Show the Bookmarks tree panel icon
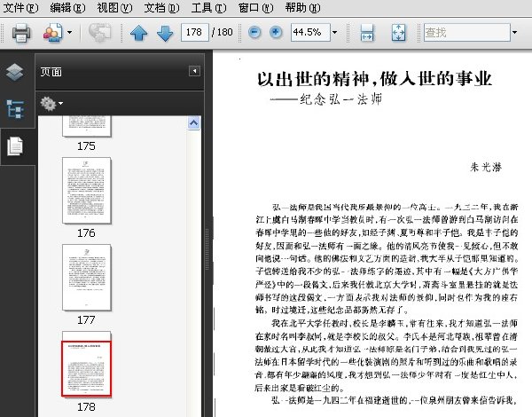This screenshot has height=417, width=532. coord(15,109)
